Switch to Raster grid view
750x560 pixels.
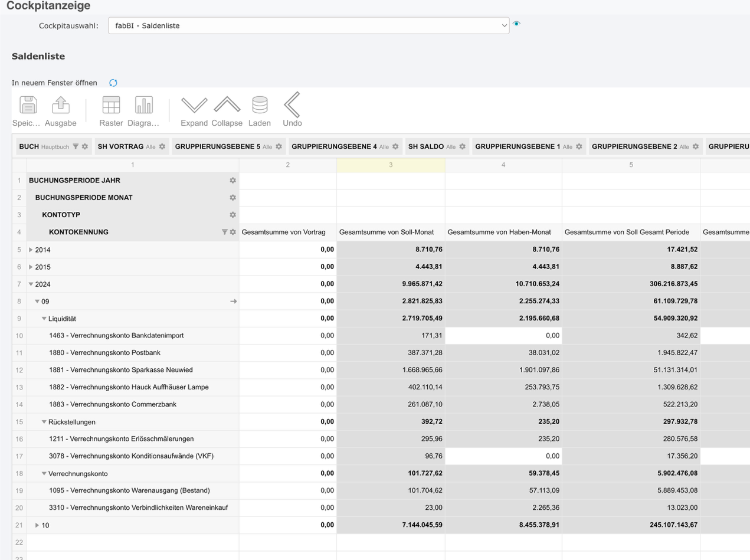click(x=111, y=105)
